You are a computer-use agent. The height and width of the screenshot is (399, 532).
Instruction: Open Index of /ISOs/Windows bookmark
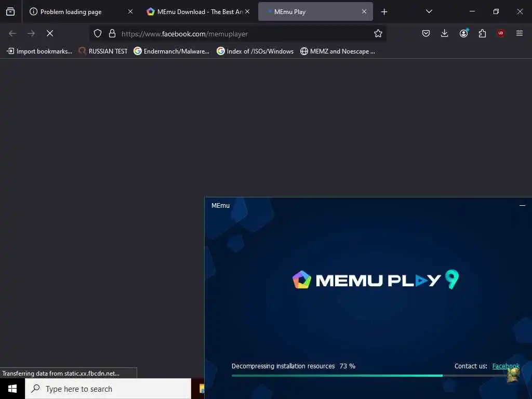tap(255, 51)
